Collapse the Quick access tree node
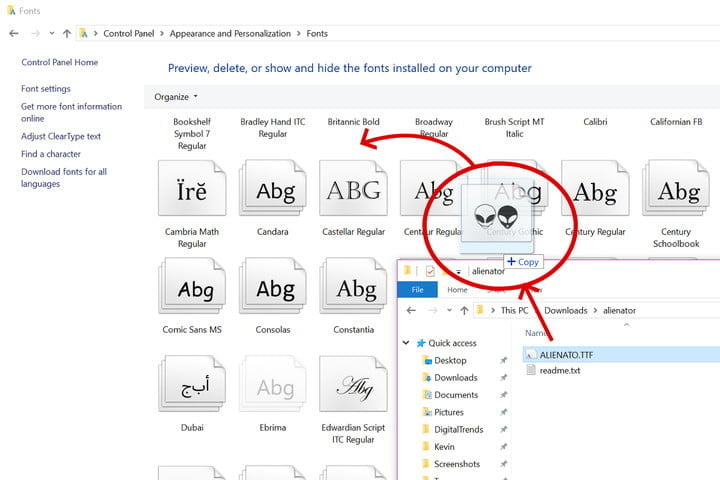This screenshot has width=720, height=480. pos(406,343)
